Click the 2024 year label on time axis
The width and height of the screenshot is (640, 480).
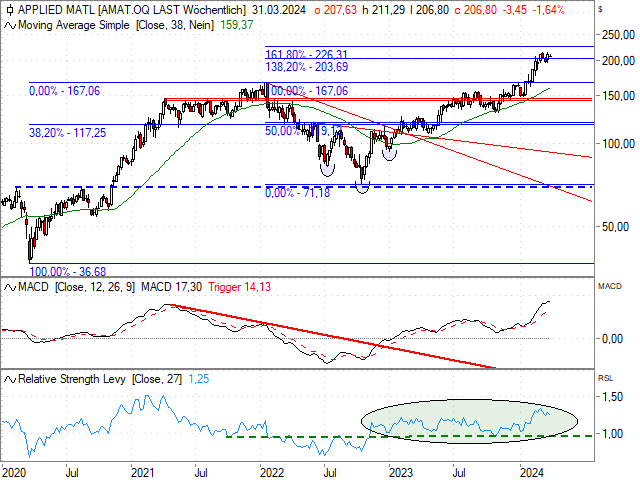coord(531,473)
